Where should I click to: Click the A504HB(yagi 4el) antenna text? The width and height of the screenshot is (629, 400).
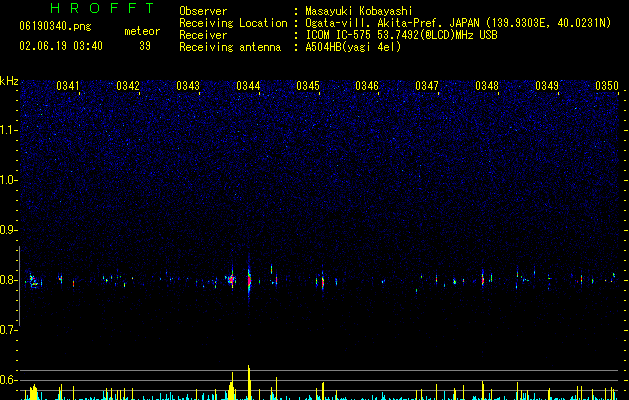[x=353, y=47]
